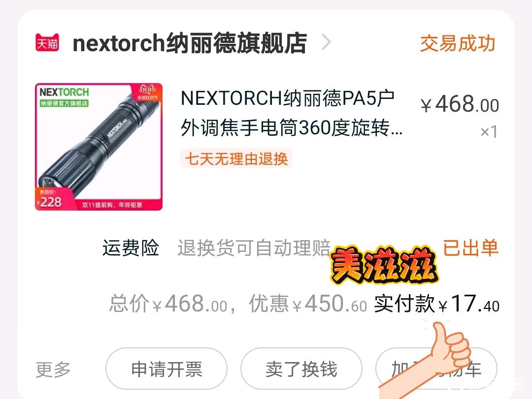The height and width of the screenshot is (399, 532).
Task: Open the nextorch纳丽德旗舰店 store chevron arrow
Action: pyautogui.click(x=326, y=42)
